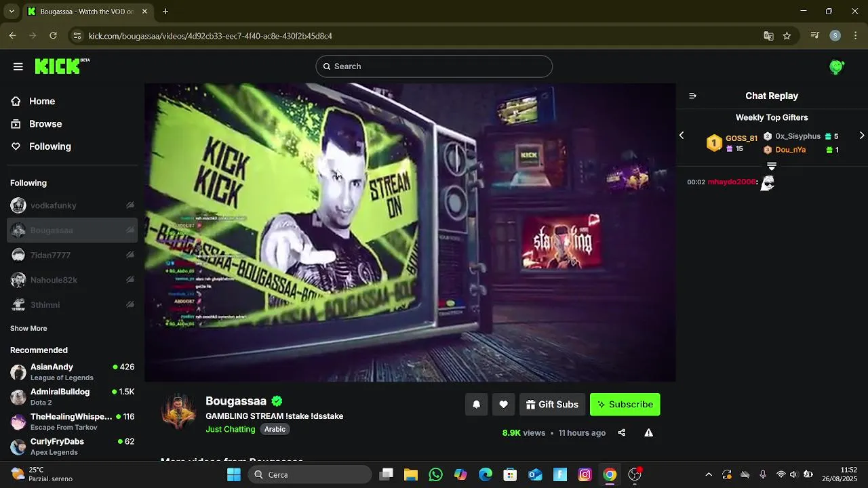Click the taskbar Cerca search box
This screenshot has width=868, height=488.
pyautogui.click(x=310, y=474)
